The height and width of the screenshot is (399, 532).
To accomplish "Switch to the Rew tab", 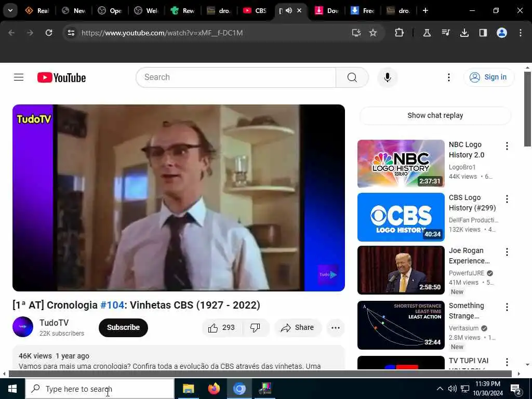I will (182, 10).
